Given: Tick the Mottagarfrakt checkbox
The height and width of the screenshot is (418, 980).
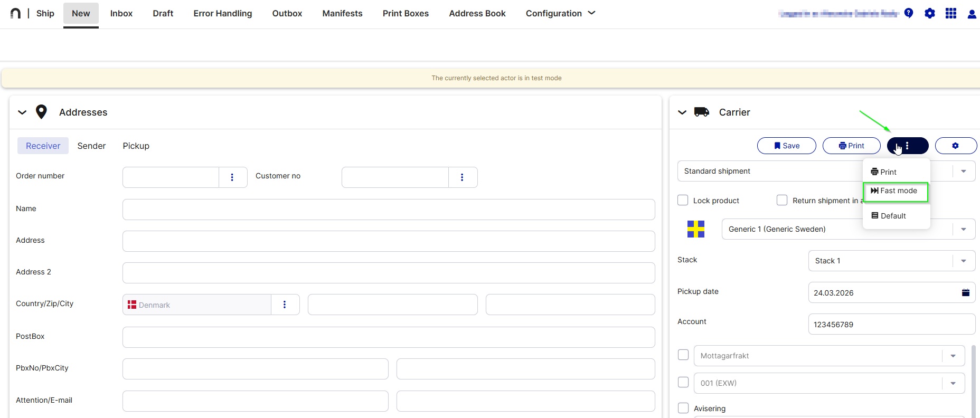Looking at the screenshot, I should (683, 355).
